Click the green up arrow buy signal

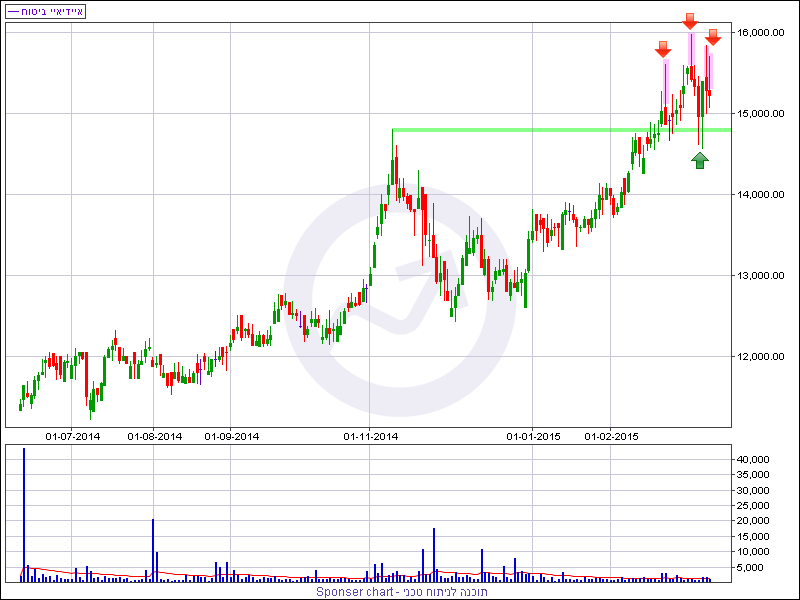tap(700, 160)
